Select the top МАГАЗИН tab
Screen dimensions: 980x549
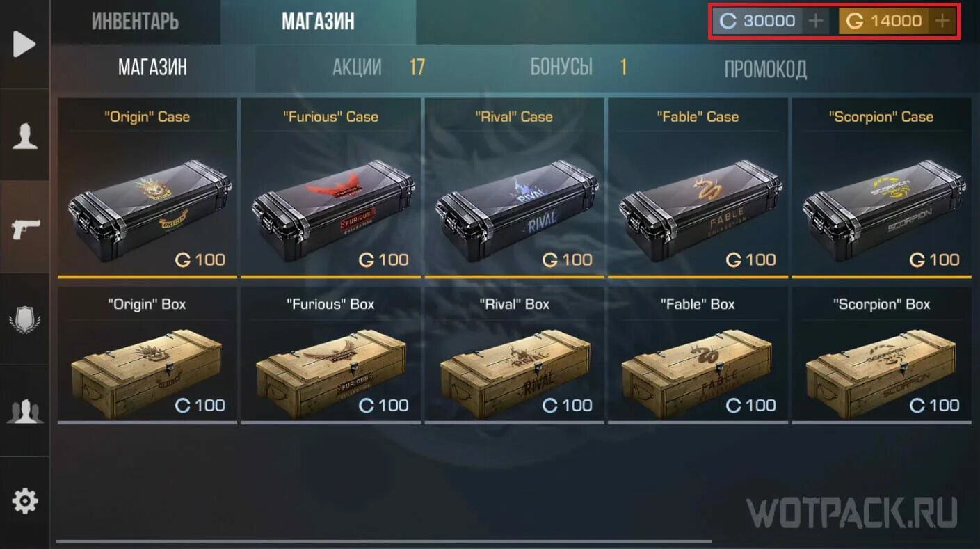318,22
